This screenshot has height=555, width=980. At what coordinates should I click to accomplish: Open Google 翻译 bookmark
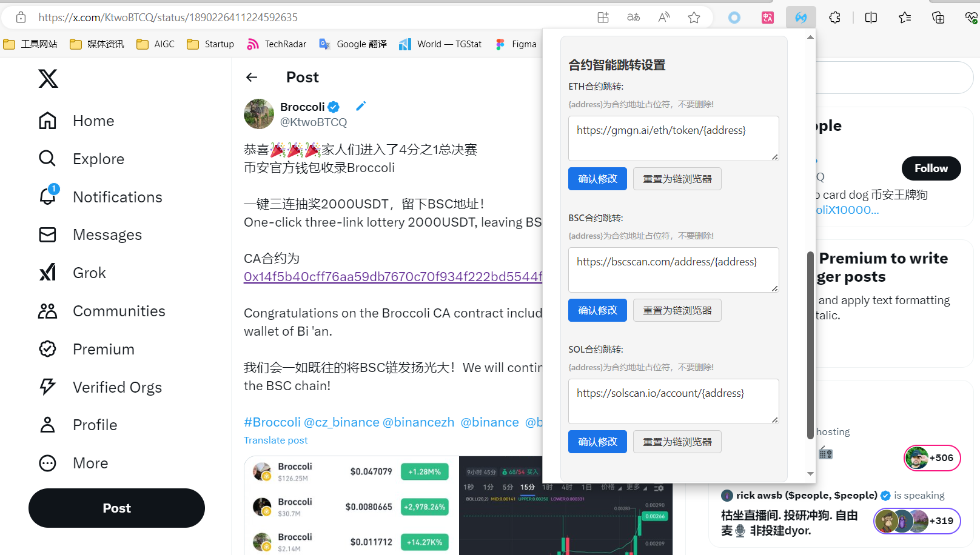tap(353, 44)
